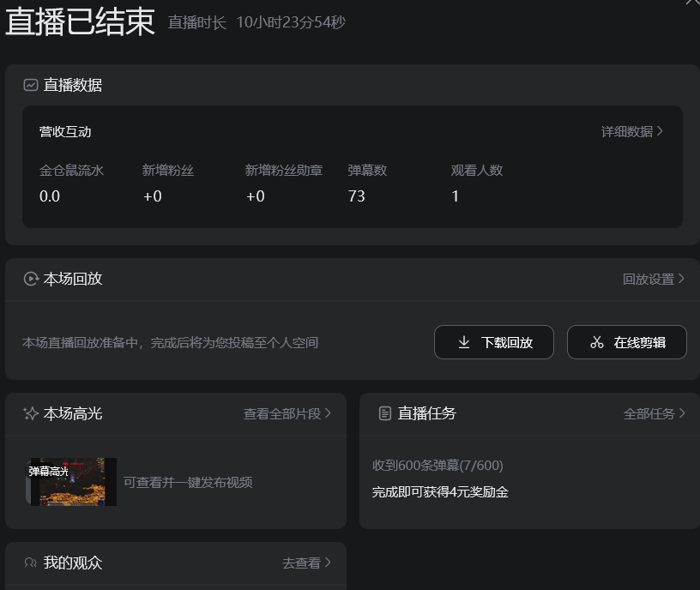This screenshot has height=590, width=700.
Task: Click the 直播任务 heading text
Action: [427, 413]
